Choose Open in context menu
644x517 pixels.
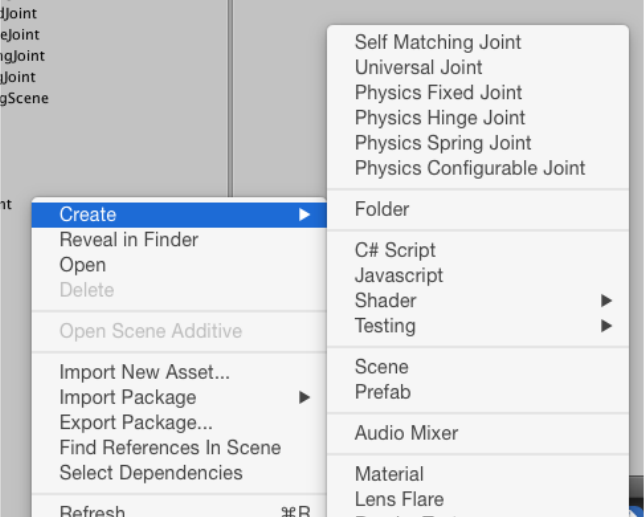tap(82, 265)
